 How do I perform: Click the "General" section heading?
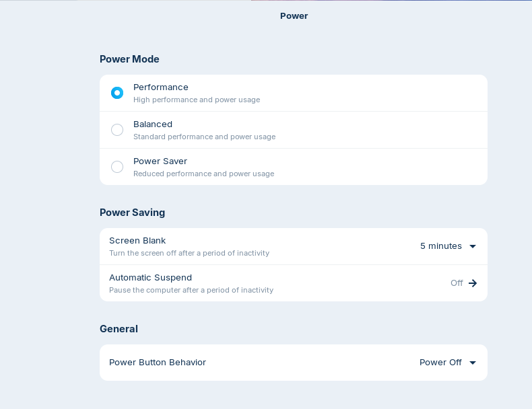click(119, 329)
